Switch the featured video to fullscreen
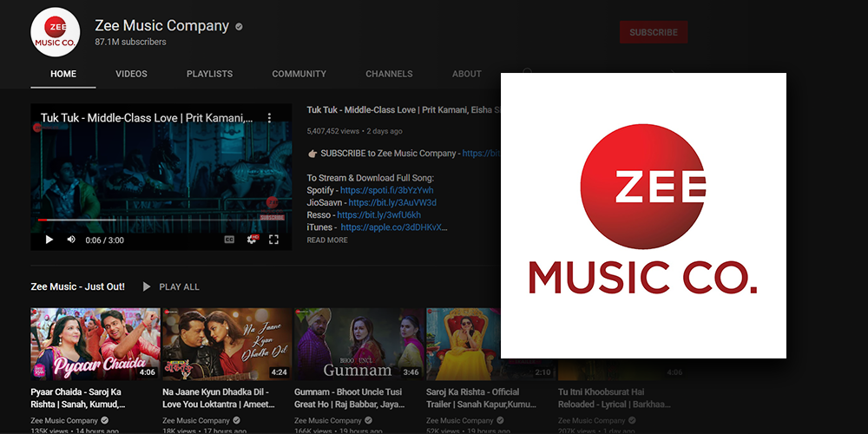The width and height of the screenshot is (868, 434). pyautogui.click(x=273, y=240)
